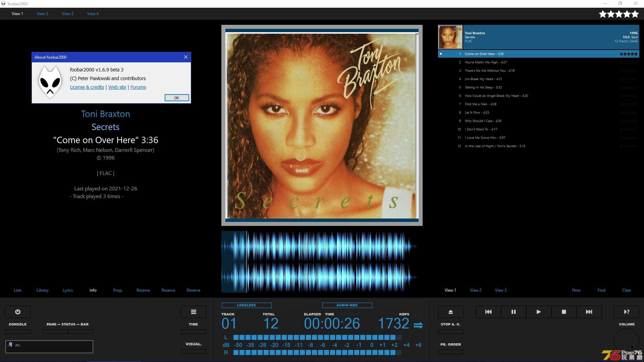This screenshot has width=644, height=362.
Task: Adjust the round Volume knob
Action: [627, 341]
